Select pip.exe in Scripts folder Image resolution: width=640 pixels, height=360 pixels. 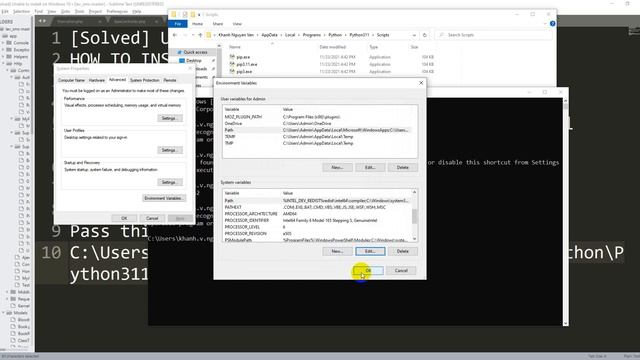[x=243, y=57]
